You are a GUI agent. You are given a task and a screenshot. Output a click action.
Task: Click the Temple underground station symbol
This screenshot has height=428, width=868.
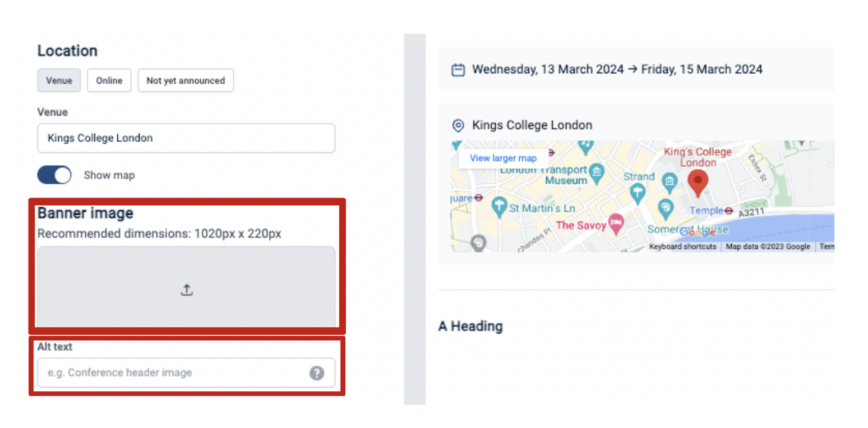click(x=728, y=211)
